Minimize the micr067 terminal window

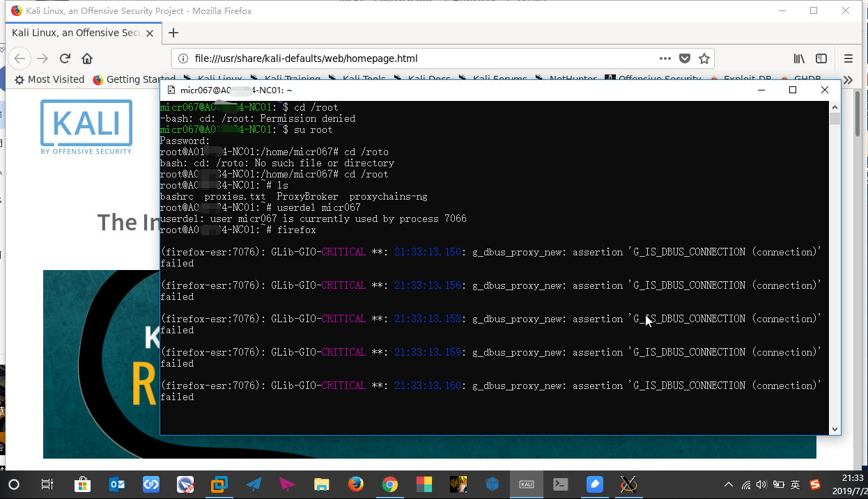point(761,90)
